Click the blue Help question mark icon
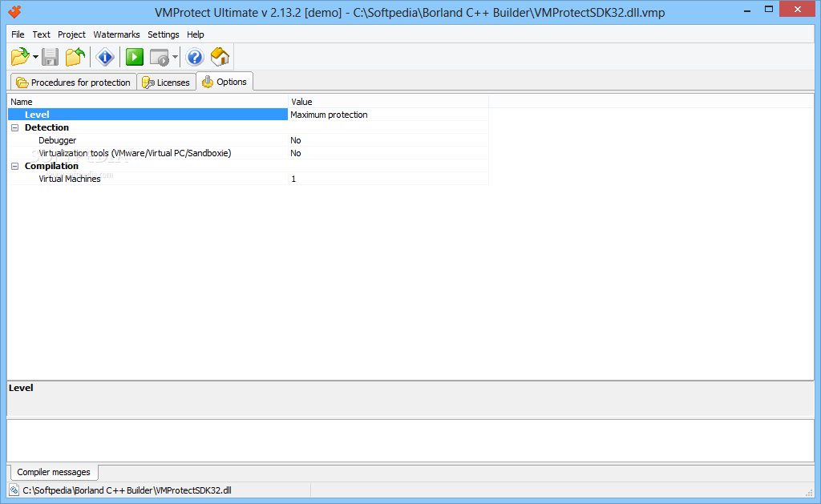Screen dimensions: 821x504 [x=195, y=57]
